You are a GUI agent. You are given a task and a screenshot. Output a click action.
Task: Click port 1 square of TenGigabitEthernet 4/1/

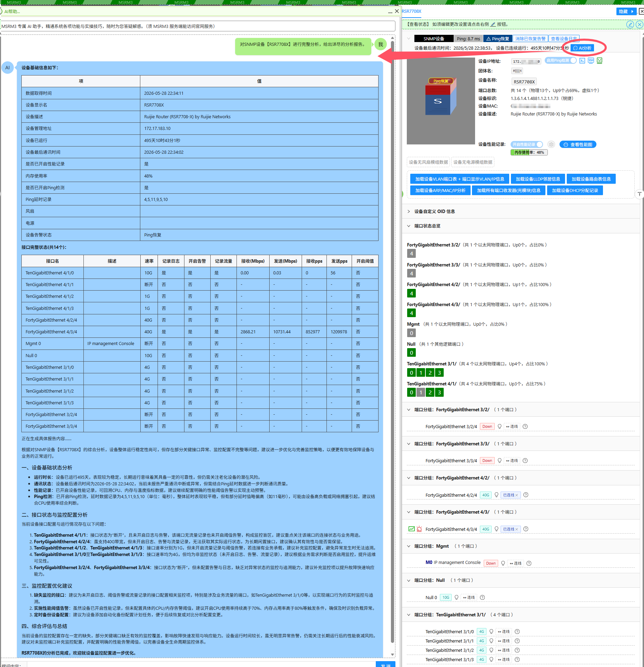[421, 392]
